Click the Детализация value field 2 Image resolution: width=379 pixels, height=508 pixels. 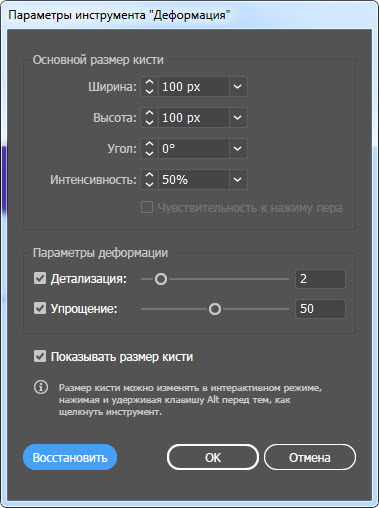click(x=320, y=279)
